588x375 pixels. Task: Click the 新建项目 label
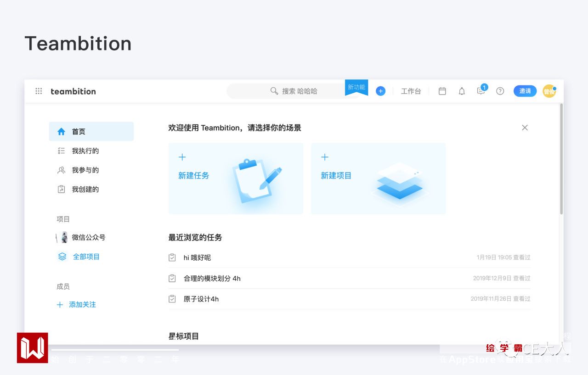(336, 175)
